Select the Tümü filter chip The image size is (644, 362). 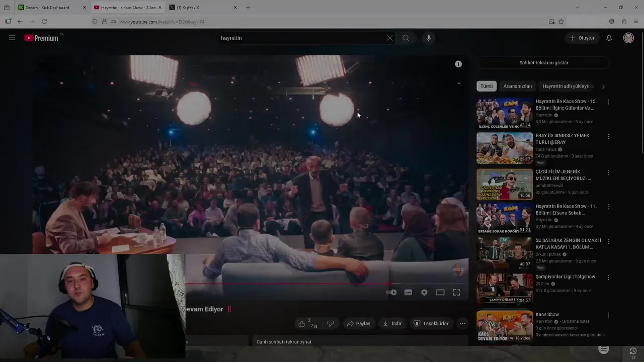click(x=487, y=86)
